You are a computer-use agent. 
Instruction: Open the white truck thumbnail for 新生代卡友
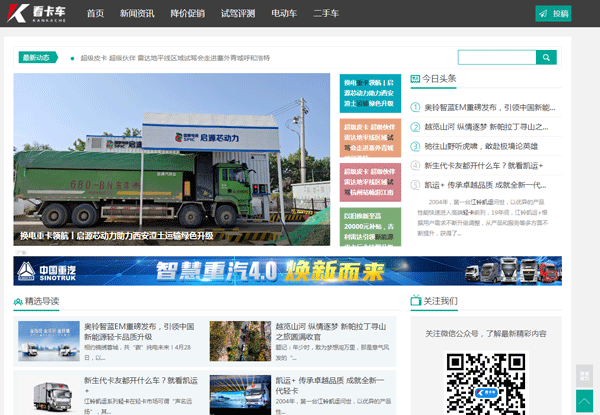click(x=49, y=395)
